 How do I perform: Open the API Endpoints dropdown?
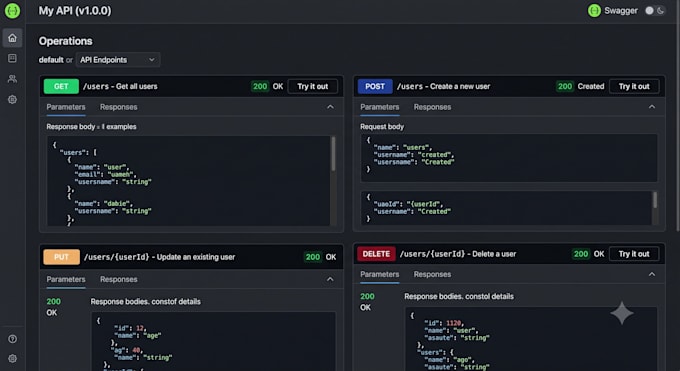[x=118, y=60]
